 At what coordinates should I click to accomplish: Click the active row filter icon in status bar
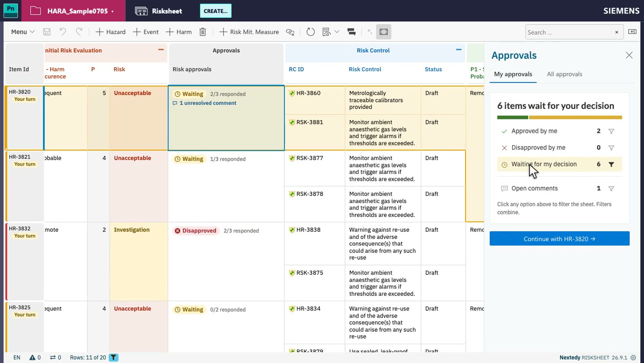(113, 358)
